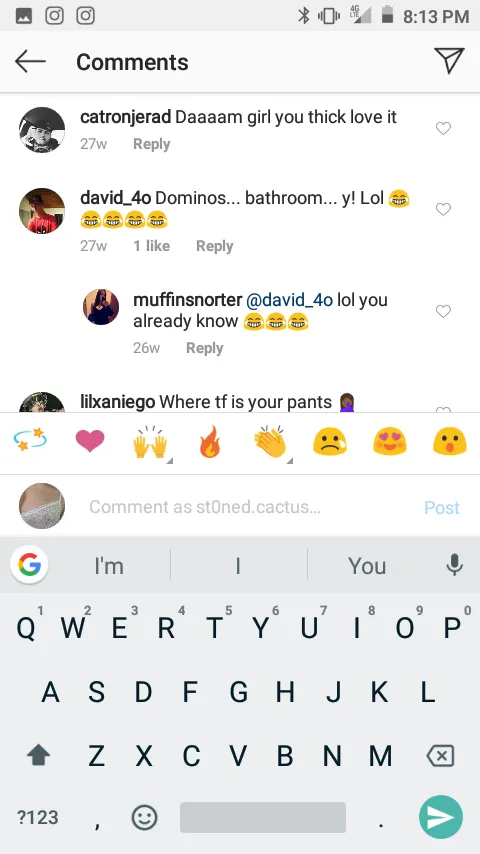The image size is (480, 854).
Task: Insert the heart-eyes emoji
Action: click(390, 441)
